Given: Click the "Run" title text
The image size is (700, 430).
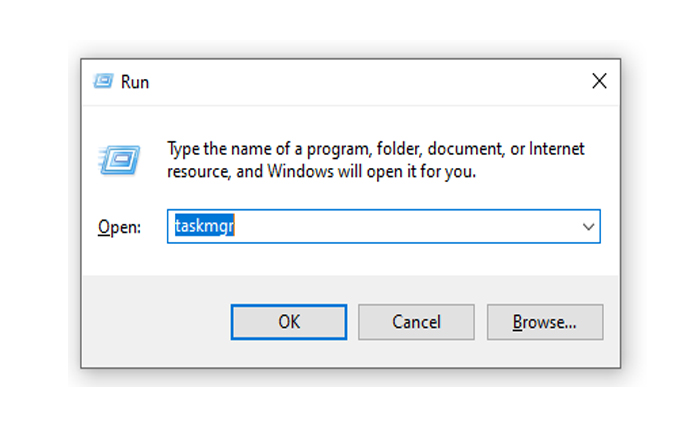Looking at the screenshot, I should [x=135, y=82].
